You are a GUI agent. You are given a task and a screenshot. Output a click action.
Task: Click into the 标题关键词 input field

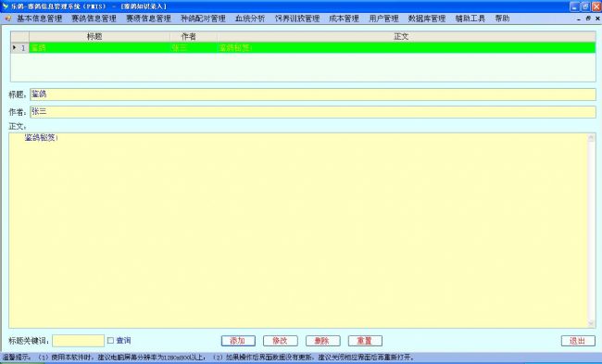pos(79,341)
